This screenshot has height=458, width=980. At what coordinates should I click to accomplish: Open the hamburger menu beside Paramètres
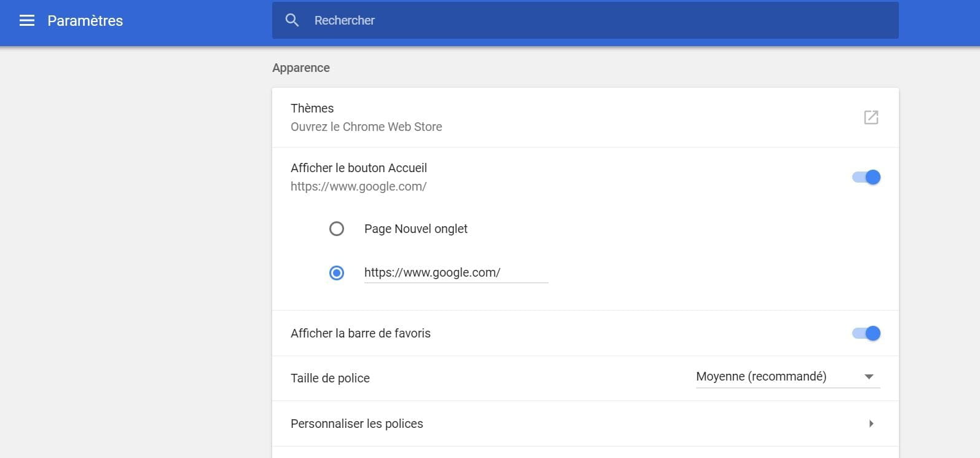[27, 20]
